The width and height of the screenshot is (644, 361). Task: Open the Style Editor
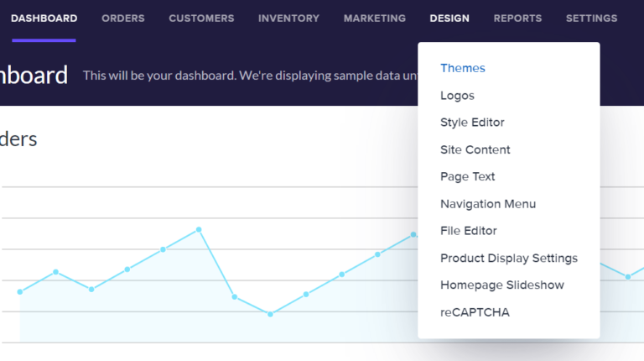point(472,123)
